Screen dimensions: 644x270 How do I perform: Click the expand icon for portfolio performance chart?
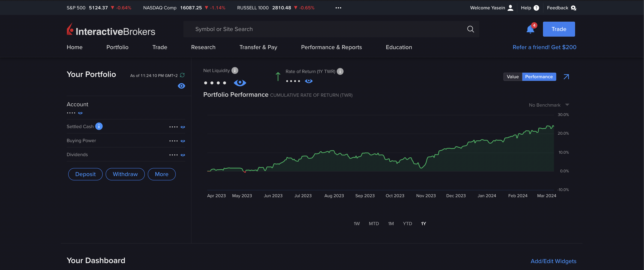[x=566, y=77]
